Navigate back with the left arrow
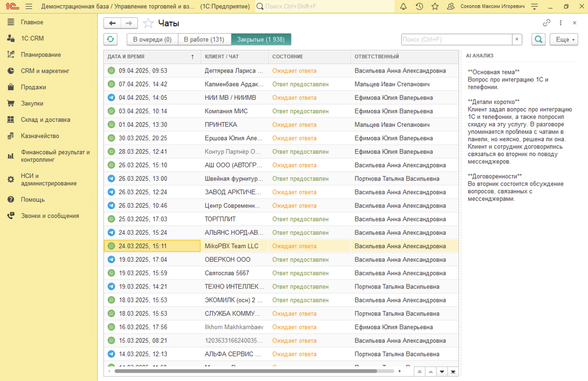Image resolution: width=588 pixels, height=381 pixels. pos(112,23)
